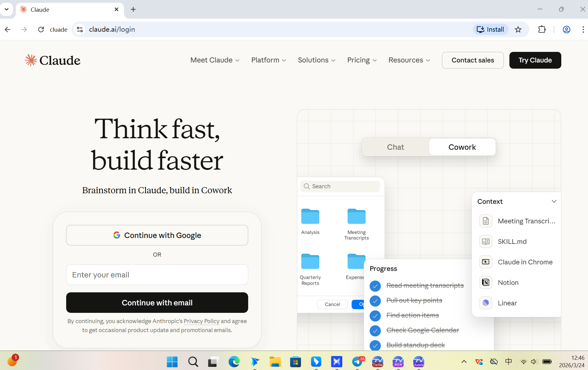Screen dimensions: 588x370
Task: Bookmark this page with star icon
Action: pyautogui.click(x=518, y=30)
